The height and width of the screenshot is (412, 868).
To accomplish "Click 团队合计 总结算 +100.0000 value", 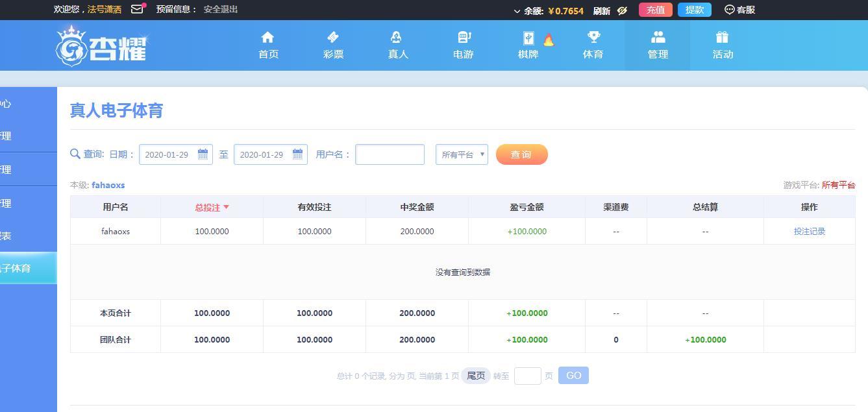I will tap(706, 339).
